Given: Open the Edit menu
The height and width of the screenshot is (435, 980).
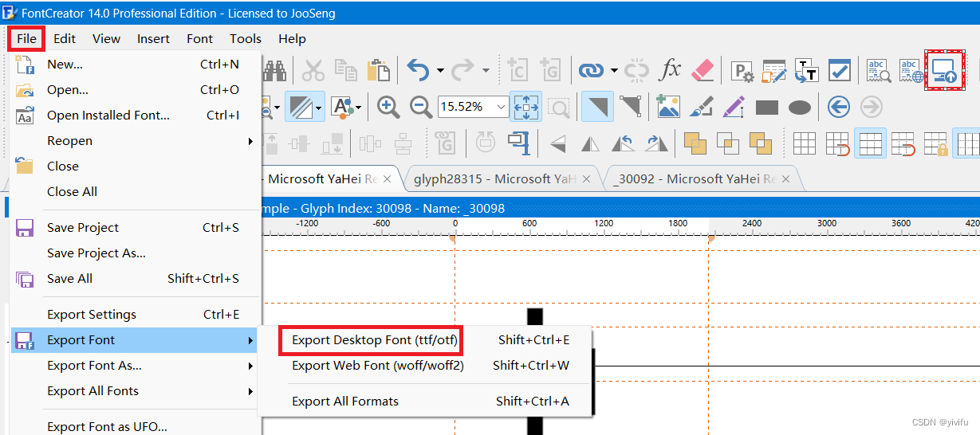Looking at the screenshot, I should coord(65,38).
